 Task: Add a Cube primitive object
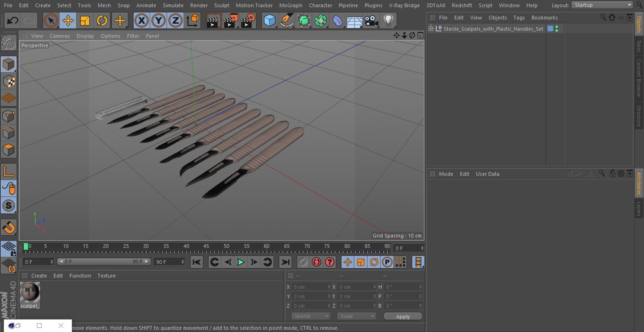(269, 21)
